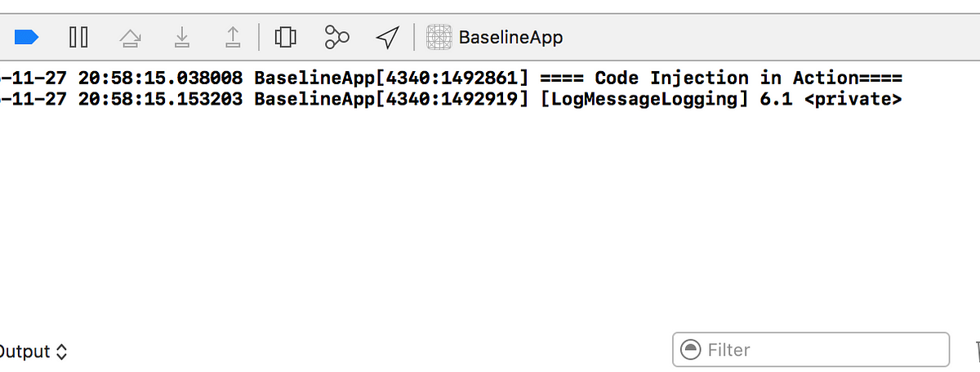The image size is (980, 372).
Task: Click the Step Into debug icon
Action: pyautogui.click(x=182, y=37)
